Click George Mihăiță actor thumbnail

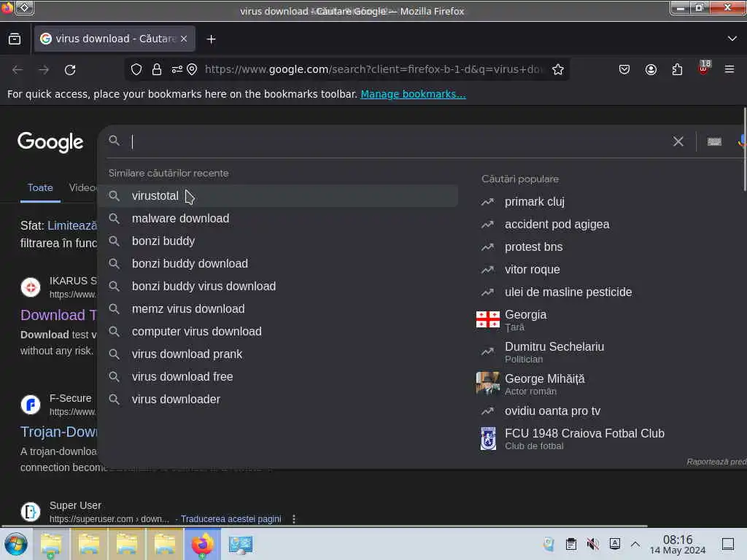pyautogui.click(x=488, y=384)
